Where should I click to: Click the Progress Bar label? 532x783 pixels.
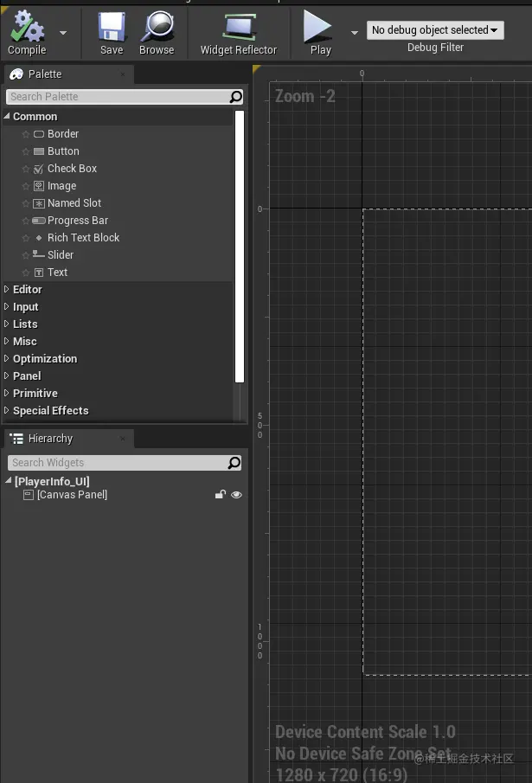(78, 221)
